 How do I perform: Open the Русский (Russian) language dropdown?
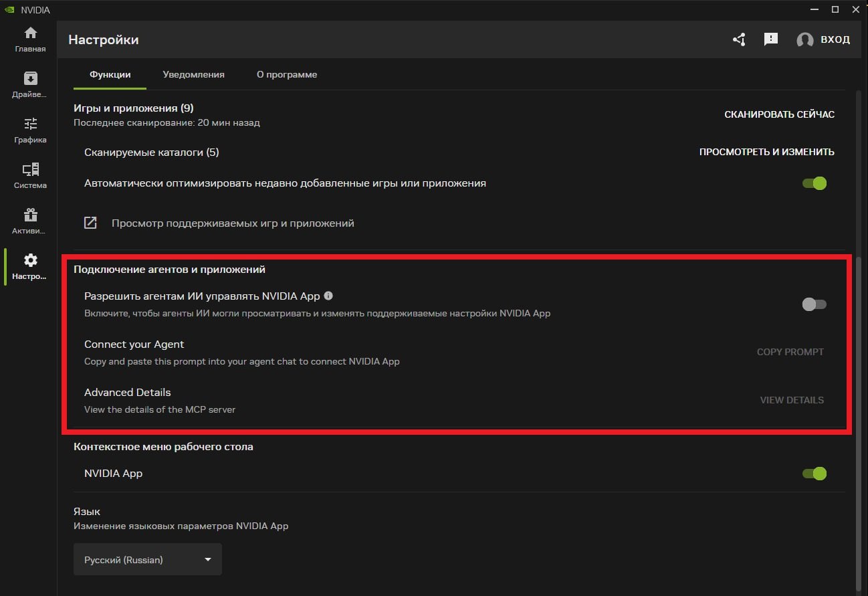tap(148, 559)
